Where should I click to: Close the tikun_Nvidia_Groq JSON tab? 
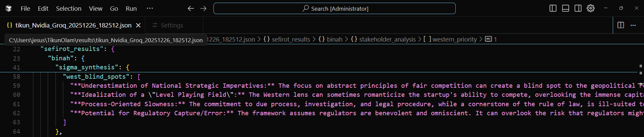[x=138, y=25]
